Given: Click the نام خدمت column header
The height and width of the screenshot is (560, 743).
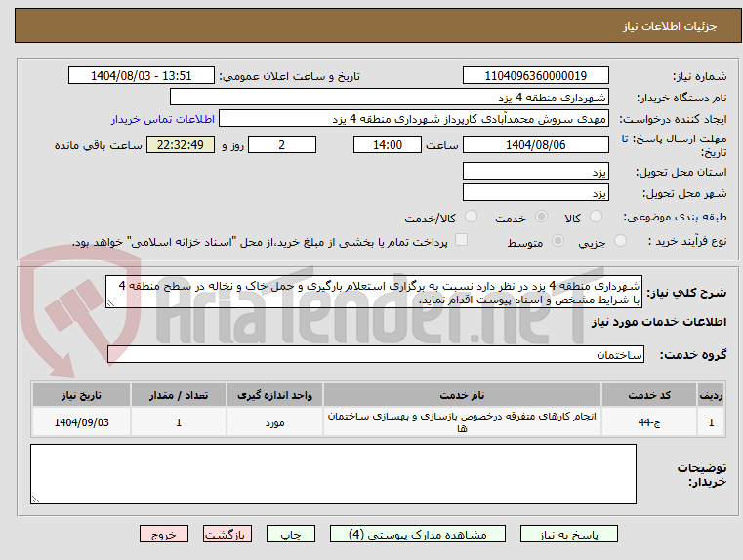Looking at the screenshot, I should 462,395.
